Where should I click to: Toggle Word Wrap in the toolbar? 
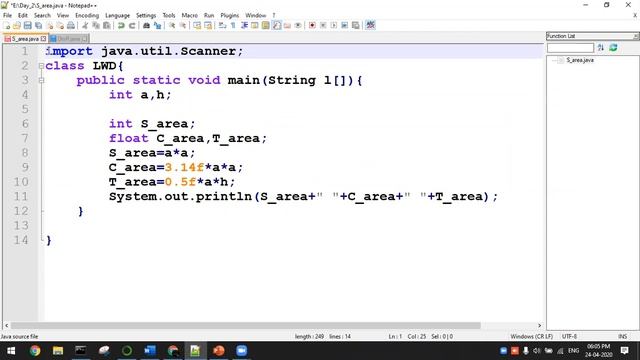222,25
